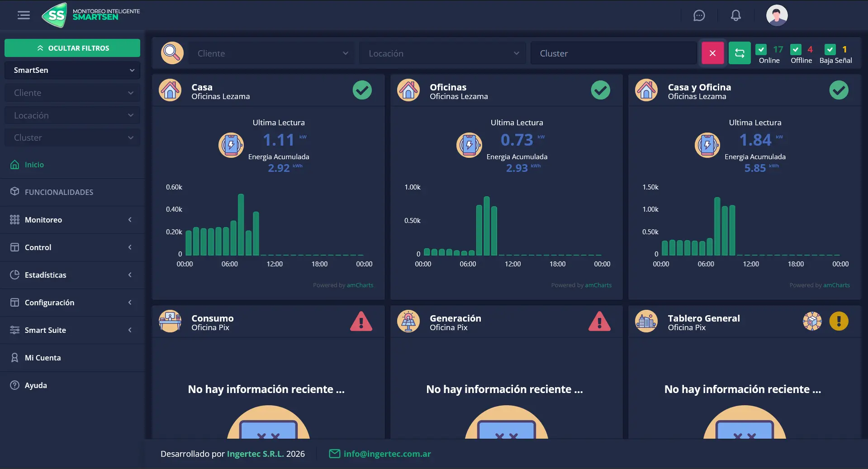
Task: Open Ayuda help page
Action: [x=72, y=385]
